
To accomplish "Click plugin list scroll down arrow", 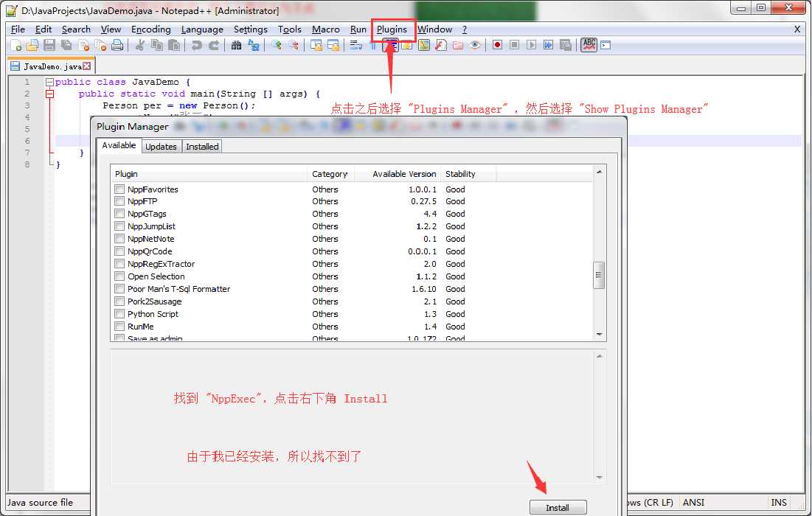I will [x=599, y=335].
